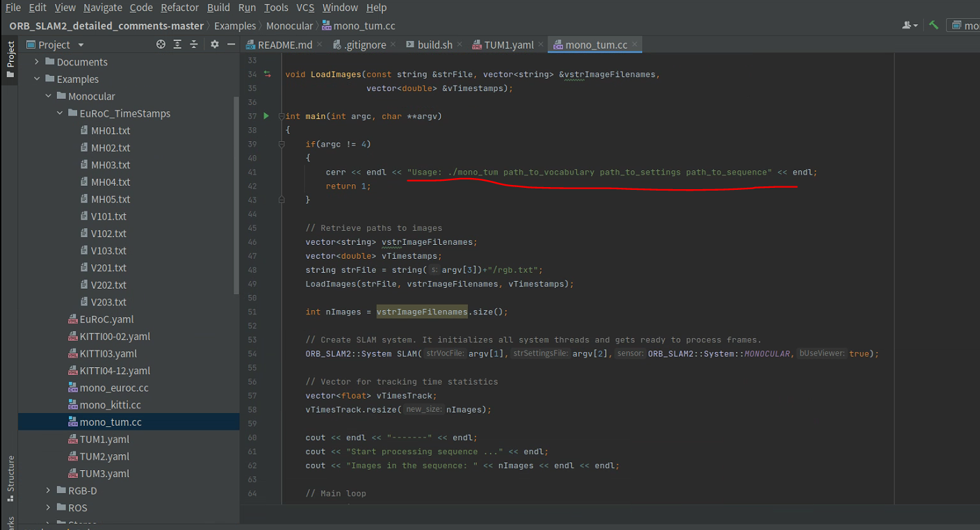
Task: Fold the main function at line 37
Action: coord(281,116)
